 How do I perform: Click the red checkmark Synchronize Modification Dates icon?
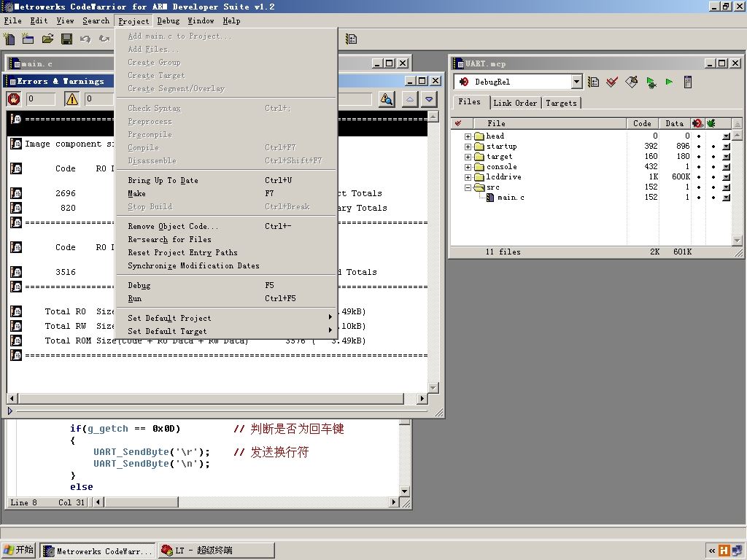click(612, 82)
